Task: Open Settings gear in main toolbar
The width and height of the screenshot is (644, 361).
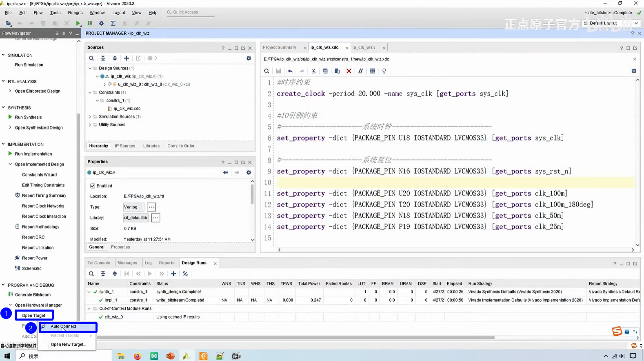Action: point(101,23)
